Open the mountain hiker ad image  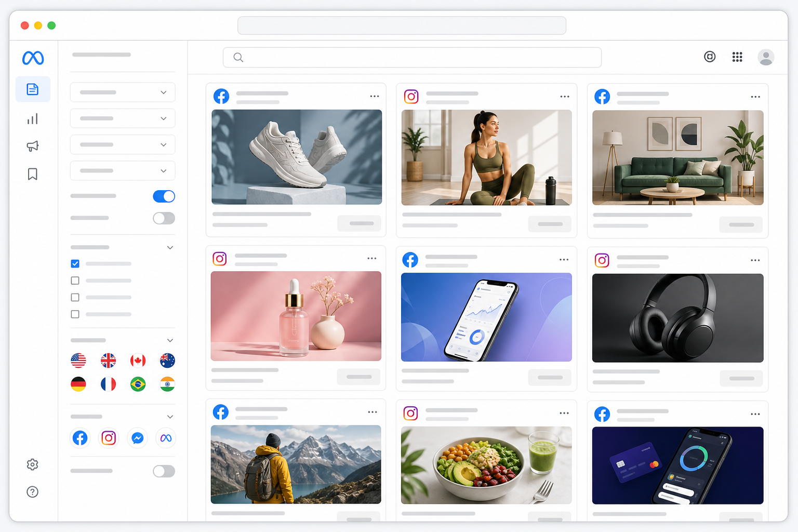click(296, 464)
